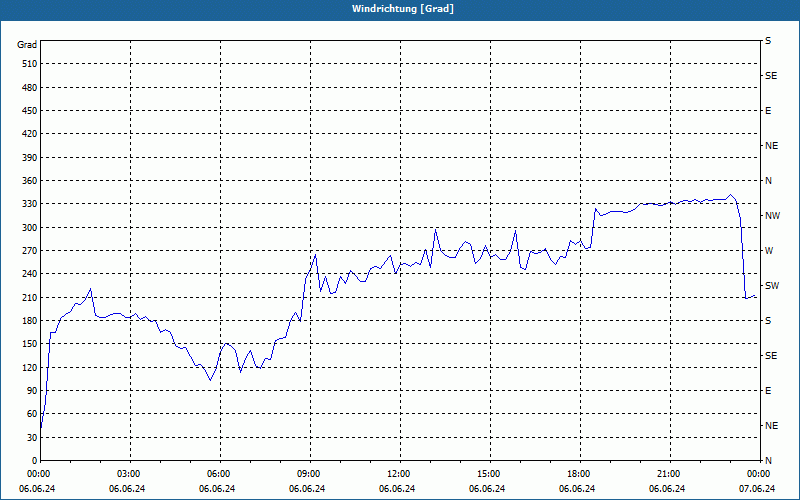
Task: Select the 330 degree axis label
Action: pos(30,204)
